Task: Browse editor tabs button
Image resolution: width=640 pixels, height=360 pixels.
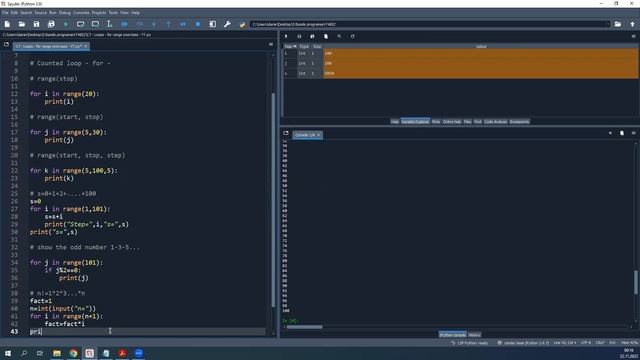Action: (6, 44)
